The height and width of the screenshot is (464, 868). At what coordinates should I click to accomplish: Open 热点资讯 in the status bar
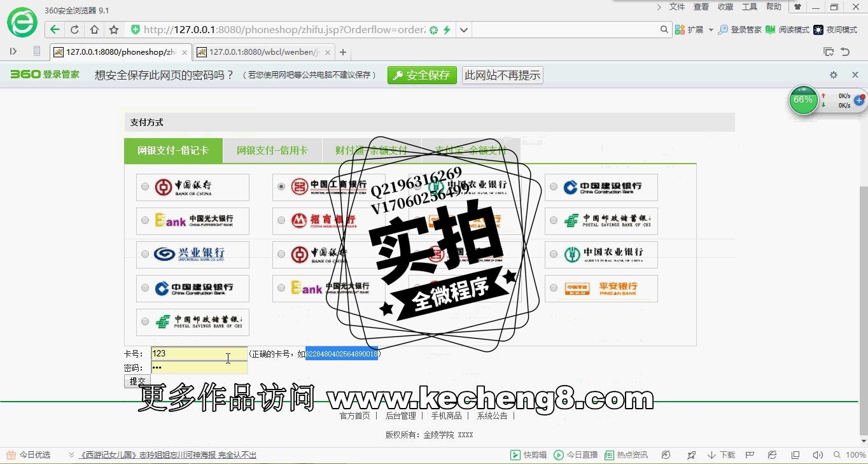pyautogui.click(x=626, y=455)
